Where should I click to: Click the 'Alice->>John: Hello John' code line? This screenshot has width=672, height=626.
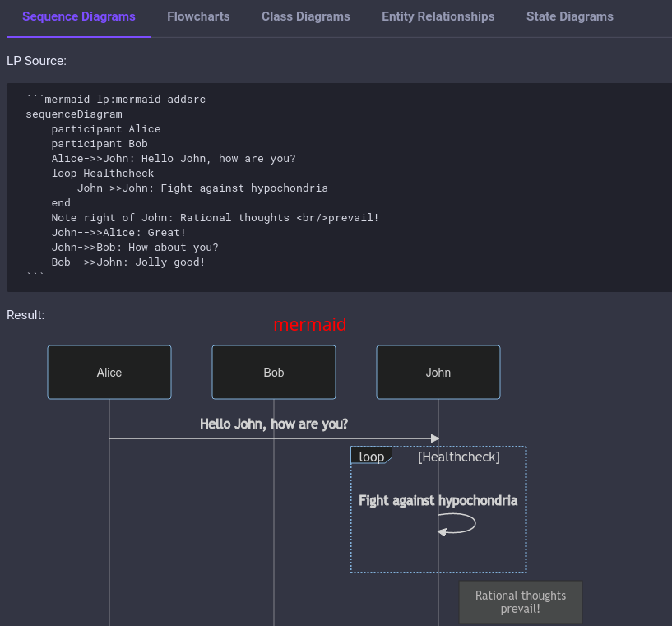coord(174,159)
